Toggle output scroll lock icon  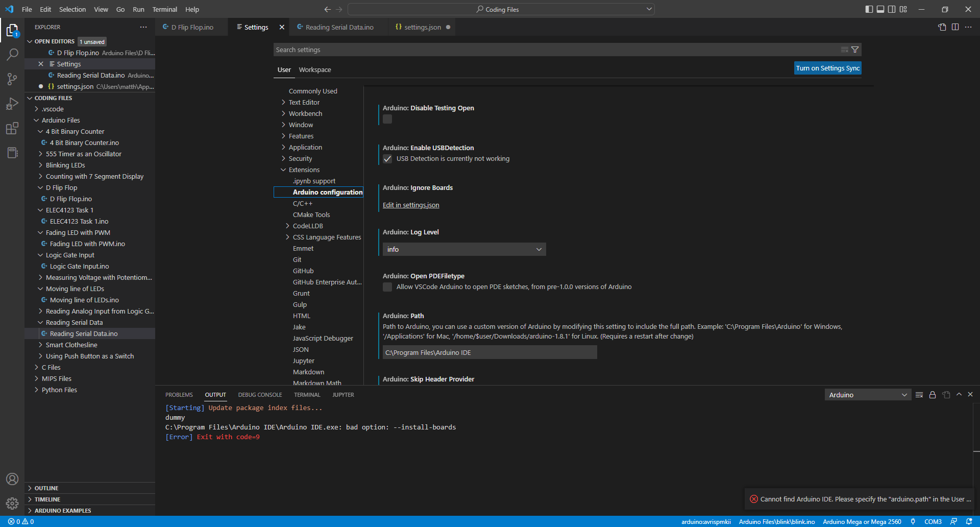pos(933,395)
